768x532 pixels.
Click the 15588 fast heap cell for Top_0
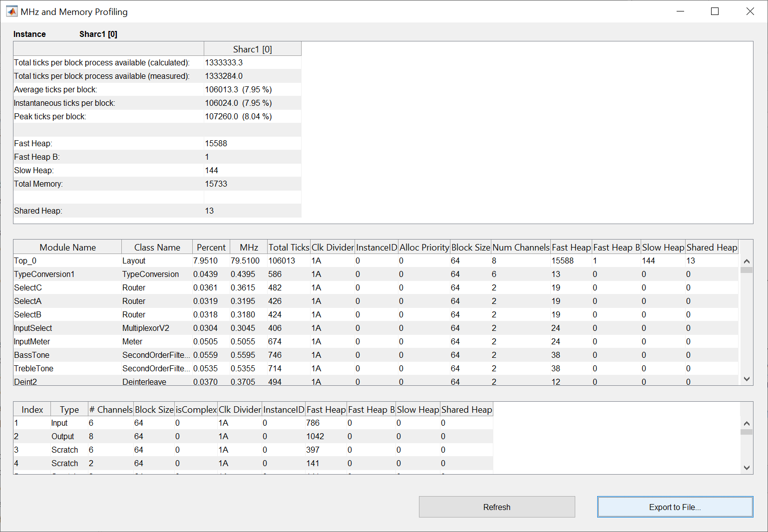571,261
